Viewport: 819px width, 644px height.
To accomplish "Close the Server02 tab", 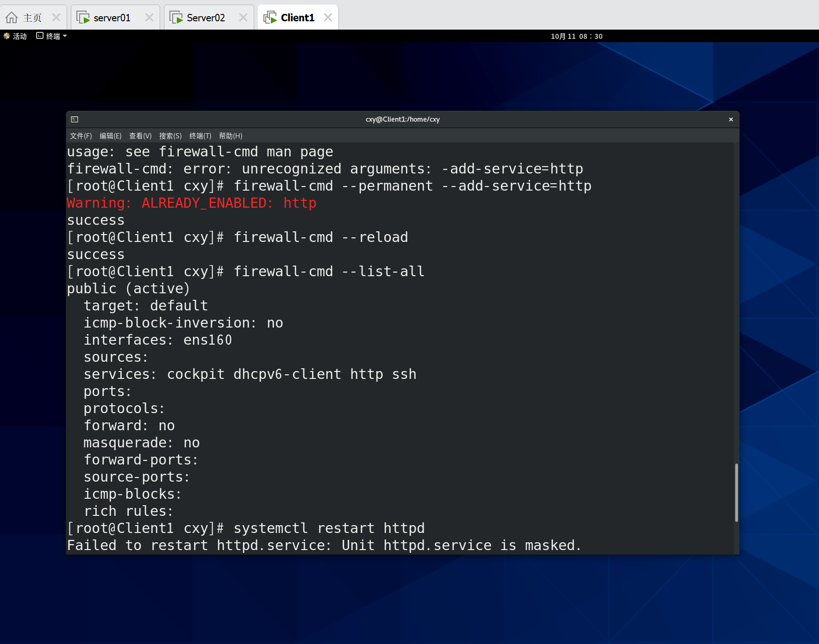I will 243,18.
